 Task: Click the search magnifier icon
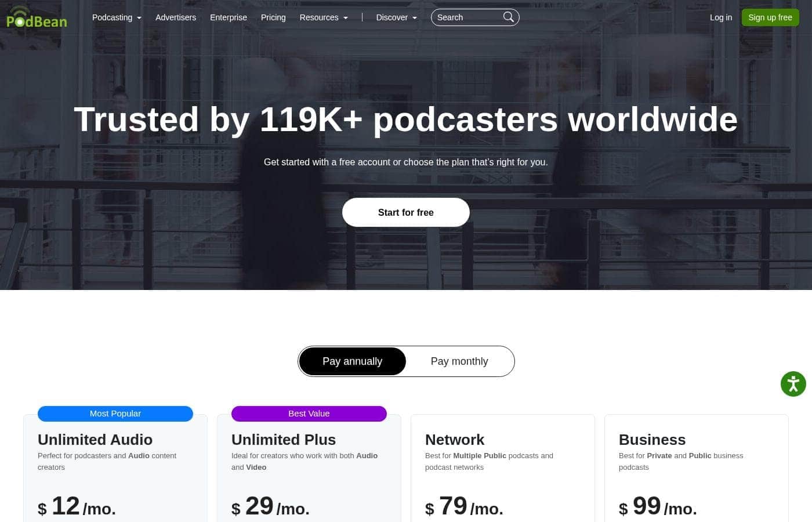pyautogui.click(x=509, y=17)
